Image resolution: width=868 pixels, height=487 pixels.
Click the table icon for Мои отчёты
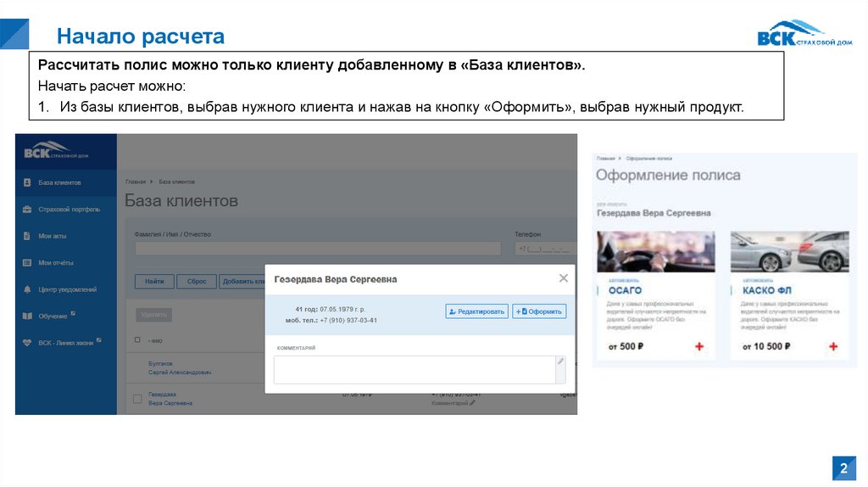tap(27, 263)
